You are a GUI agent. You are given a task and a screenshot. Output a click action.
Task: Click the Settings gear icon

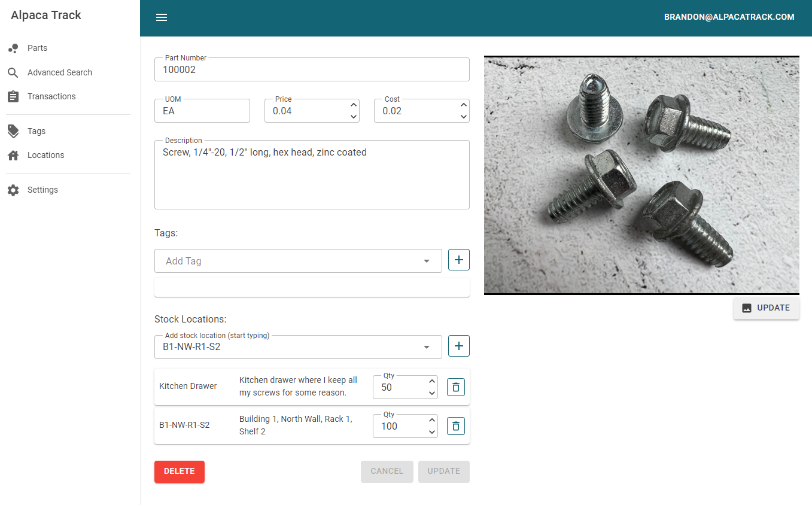[13, 190]
